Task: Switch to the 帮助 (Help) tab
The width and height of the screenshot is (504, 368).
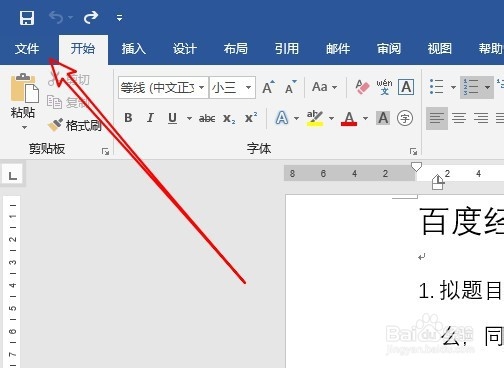Action: (491, 49)
